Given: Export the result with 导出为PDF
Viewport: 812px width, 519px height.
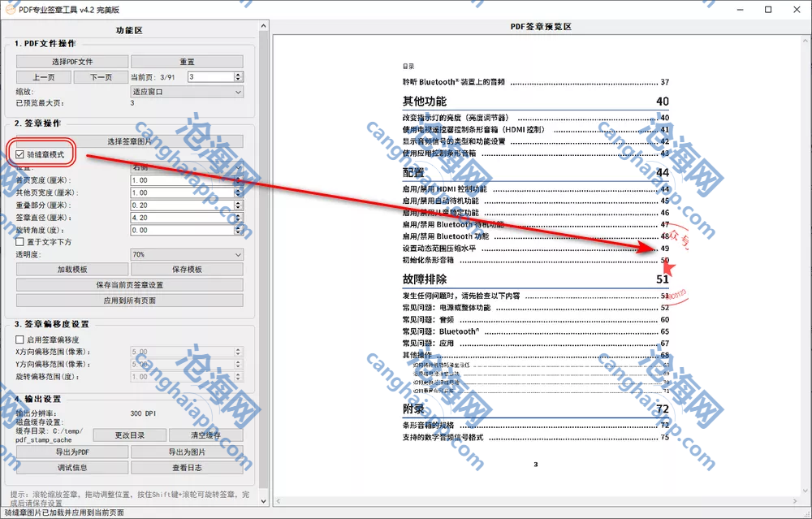Looking at the screenshot, I should click(72, 452).
